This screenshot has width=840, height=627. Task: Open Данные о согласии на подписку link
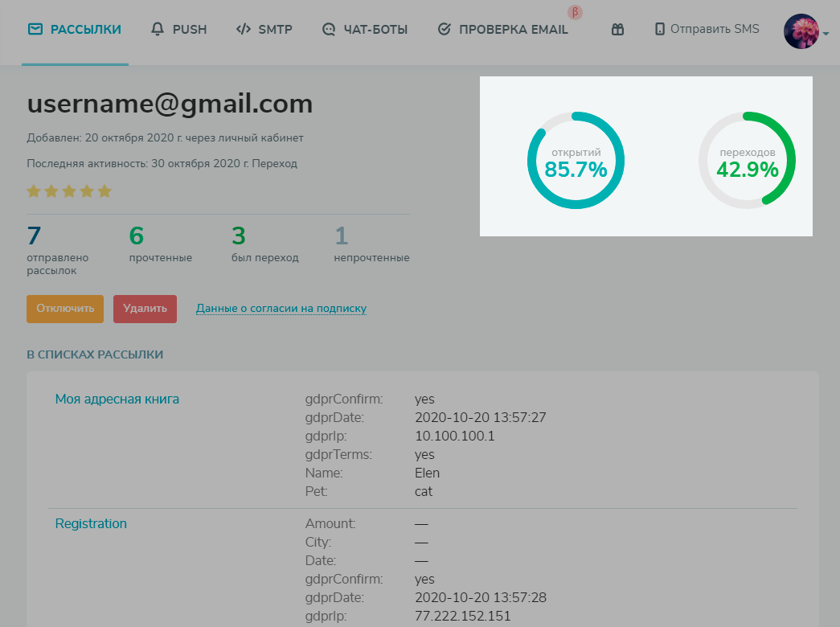281,309
